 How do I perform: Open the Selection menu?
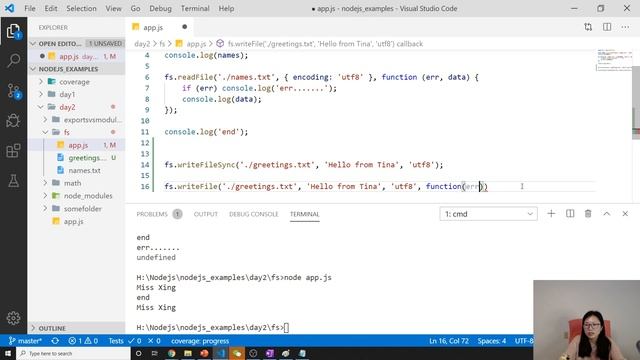point(81,8)
